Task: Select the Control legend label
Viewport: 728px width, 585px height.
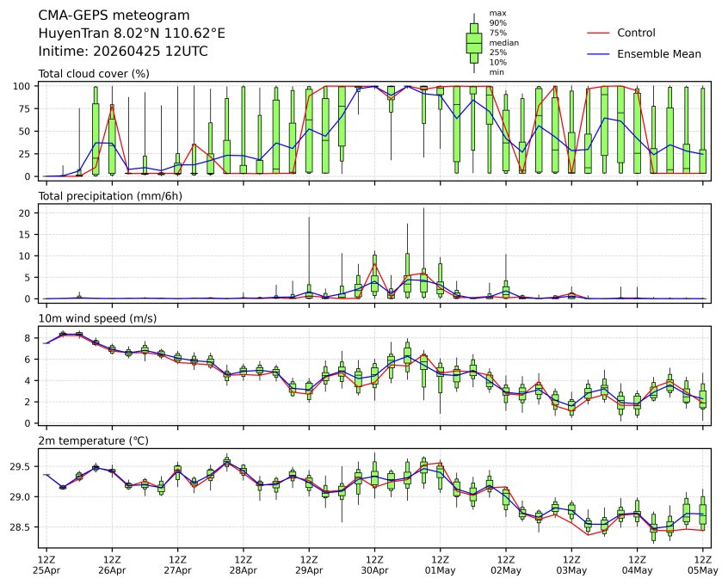Action: 636,33
